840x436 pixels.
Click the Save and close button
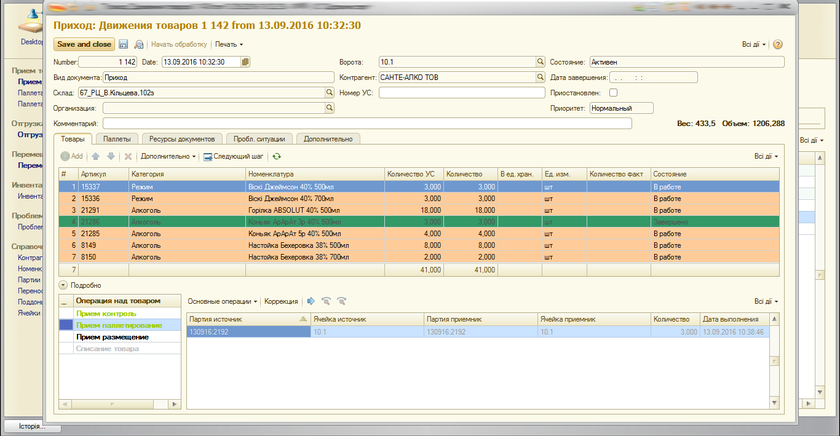(x=84, y=45)
